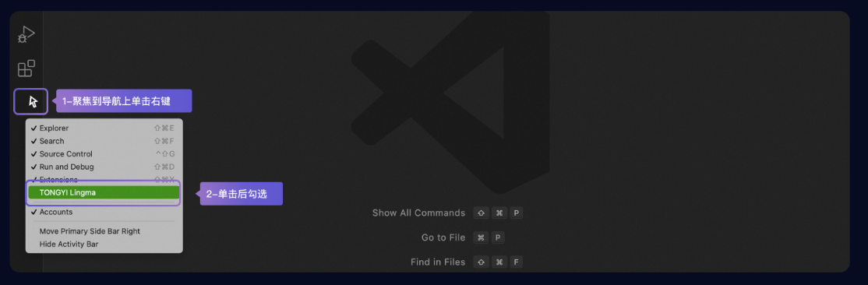Click the purple callout labeled 2-单击后勾选
Viewport: 868px width, 285px height.
click(x=240, y=194)
